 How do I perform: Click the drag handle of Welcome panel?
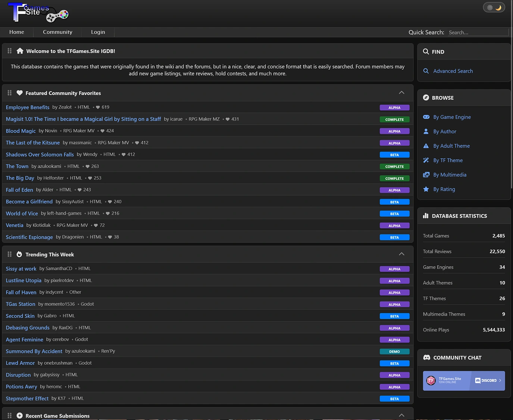[10, 51]
